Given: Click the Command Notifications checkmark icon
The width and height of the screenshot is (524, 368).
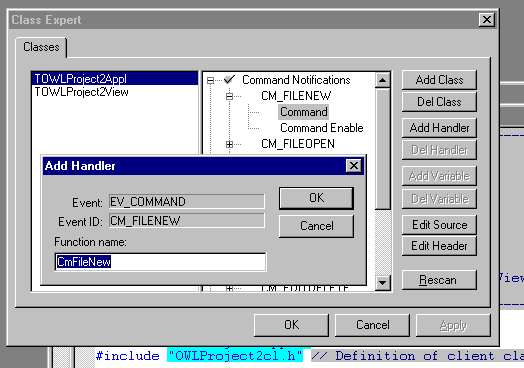Looking at the screenshot, I should pyautogui.click(x=229, y=80).
